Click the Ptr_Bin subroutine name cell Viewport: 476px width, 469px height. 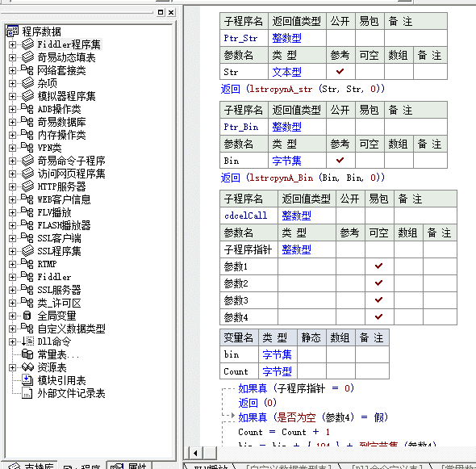pos(244,127)
